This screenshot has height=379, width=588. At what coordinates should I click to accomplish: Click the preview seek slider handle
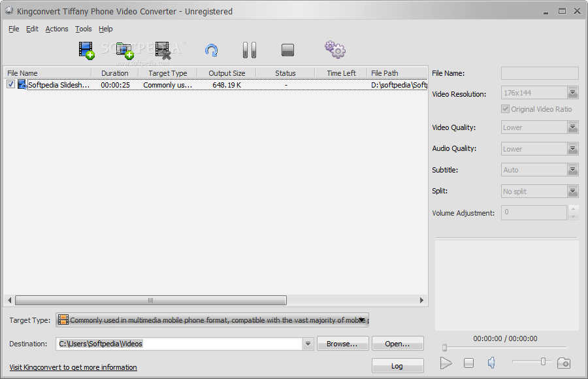tap(444, 348)
